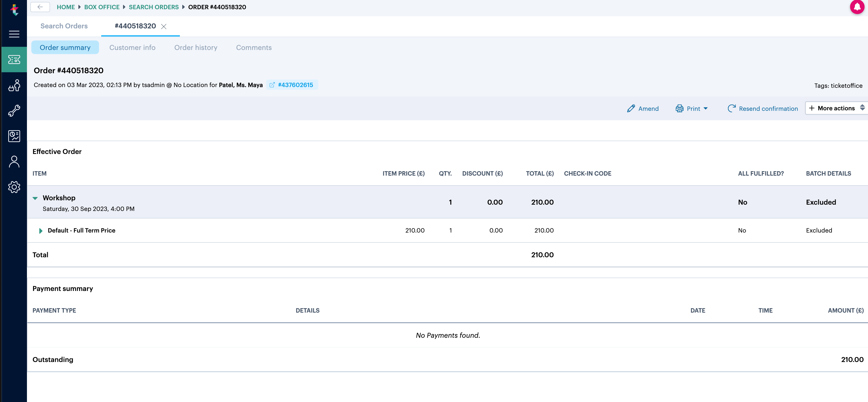Open the person-at-desk sidebar icon
This screenshot has width=868, height=402.
click(x=14, y=85)
